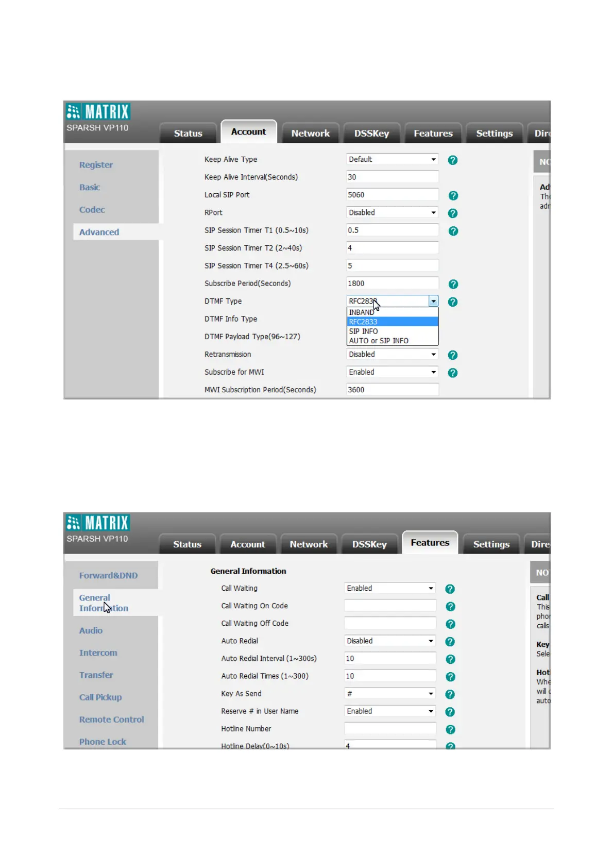Click help icon beside Call Waiting dropdown
This screenshot has width=613, height=868.
pyautogui.click(x=450, y=589)
